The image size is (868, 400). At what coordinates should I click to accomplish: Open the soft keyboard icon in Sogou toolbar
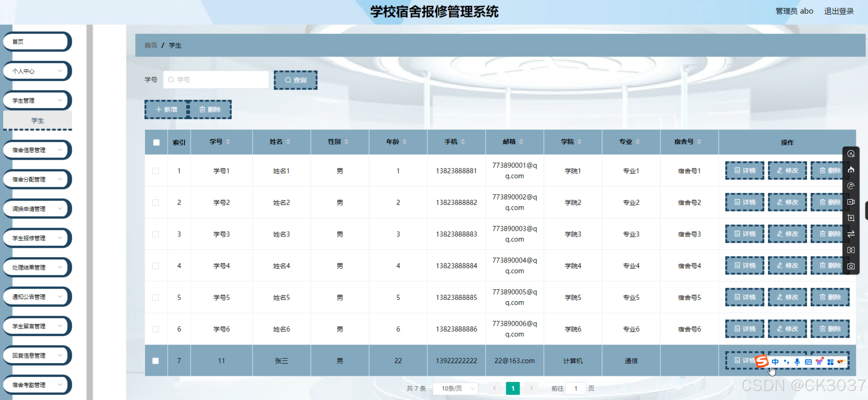click(x=808, y=361)
